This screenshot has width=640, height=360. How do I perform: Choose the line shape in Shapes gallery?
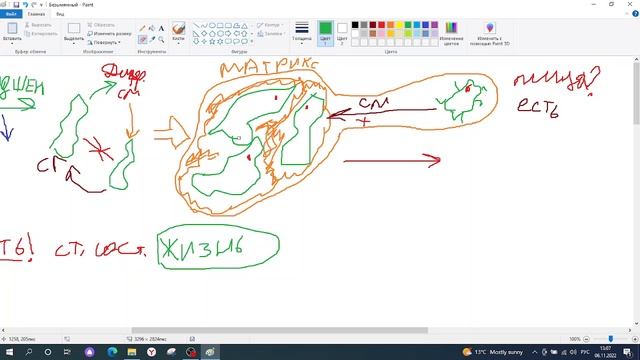point(196,25)
